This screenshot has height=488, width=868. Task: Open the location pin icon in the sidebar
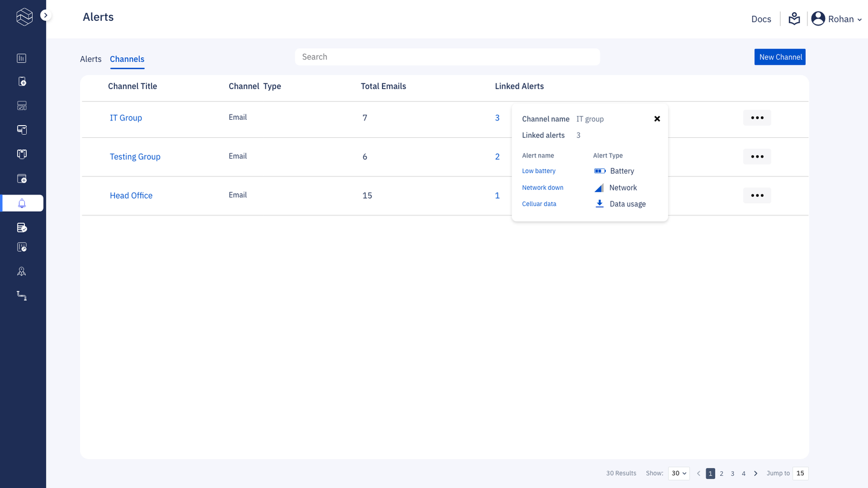[21, 271]
